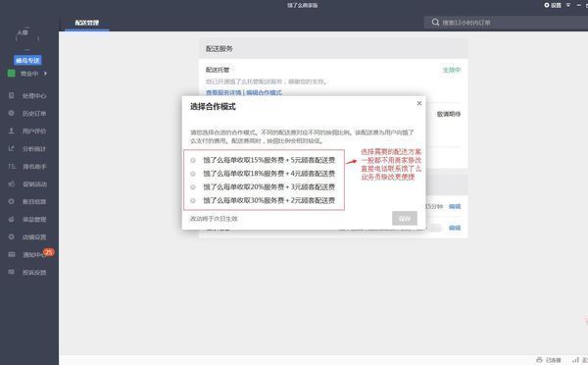Click the lowest 编辑 link
The height and width of the screenshot is (365, 588).
click(x=455, y=228)
